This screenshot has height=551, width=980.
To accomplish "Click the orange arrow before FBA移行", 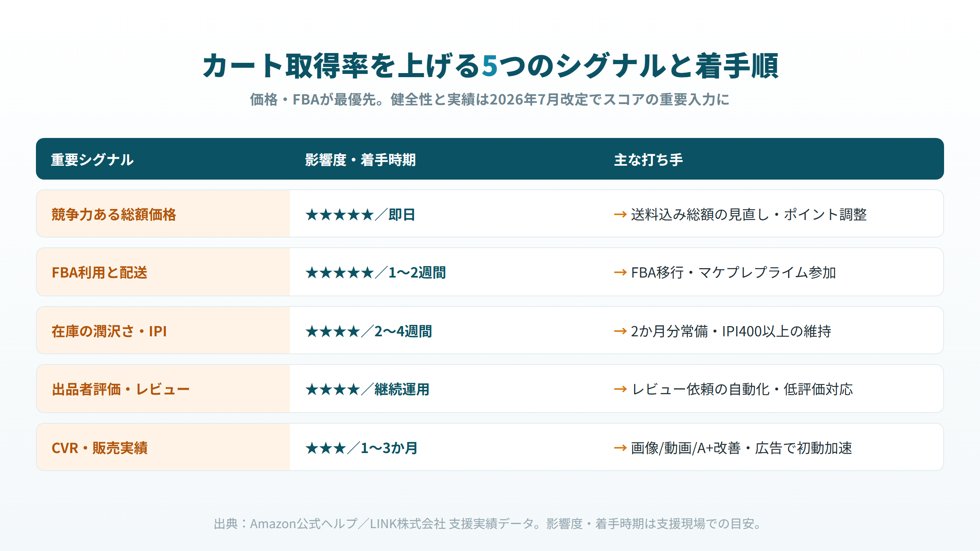I will coord(620,272).
